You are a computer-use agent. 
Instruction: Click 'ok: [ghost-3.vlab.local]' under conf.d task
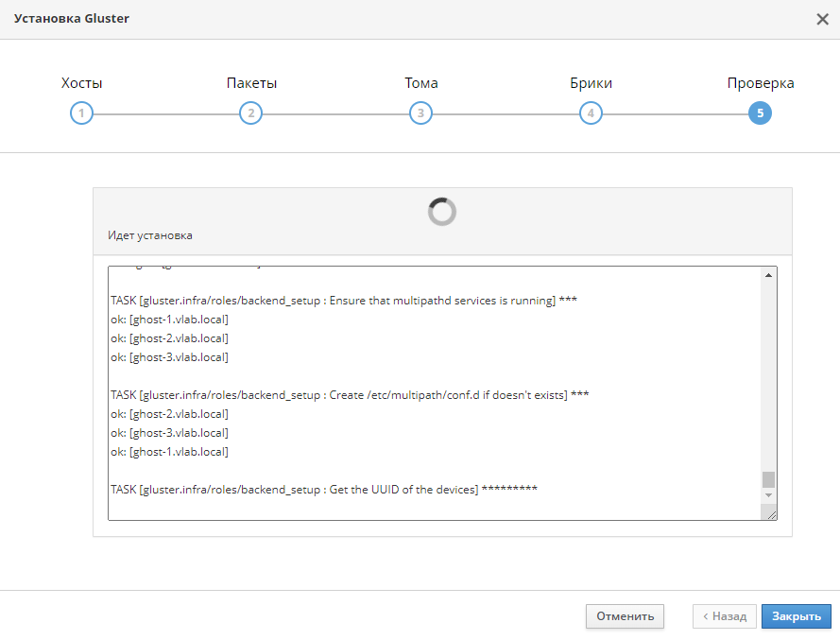(x=169, y=433)
